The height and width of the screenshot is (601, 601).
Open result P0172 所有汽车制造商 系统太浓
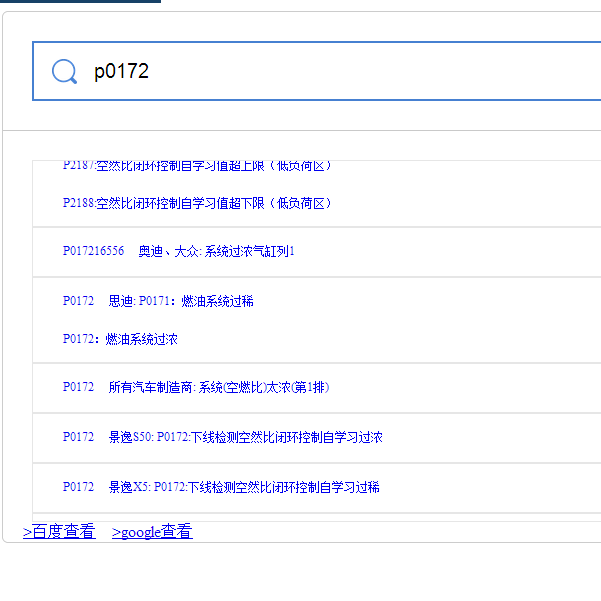tap(196, 387)
